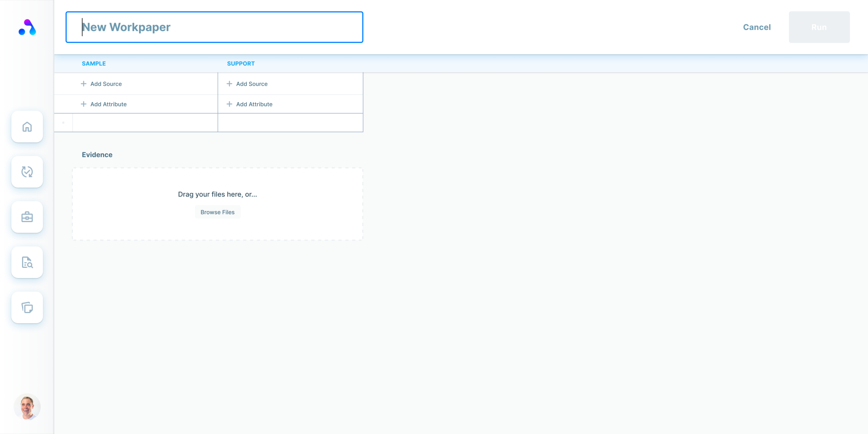The height and width of the screenshot is (434, 868).
Task: Focus the New Workpaper title field
Action: click(x=214, y=27)
